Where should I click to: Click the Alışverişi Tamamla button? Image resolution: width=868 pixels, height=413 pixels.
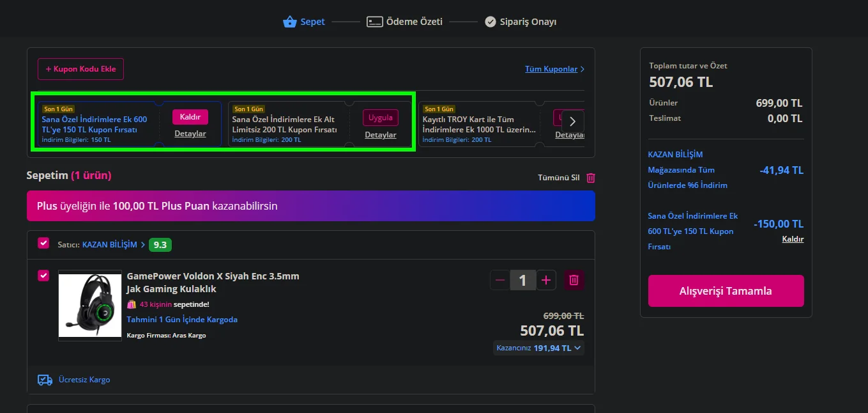[726, 291]
